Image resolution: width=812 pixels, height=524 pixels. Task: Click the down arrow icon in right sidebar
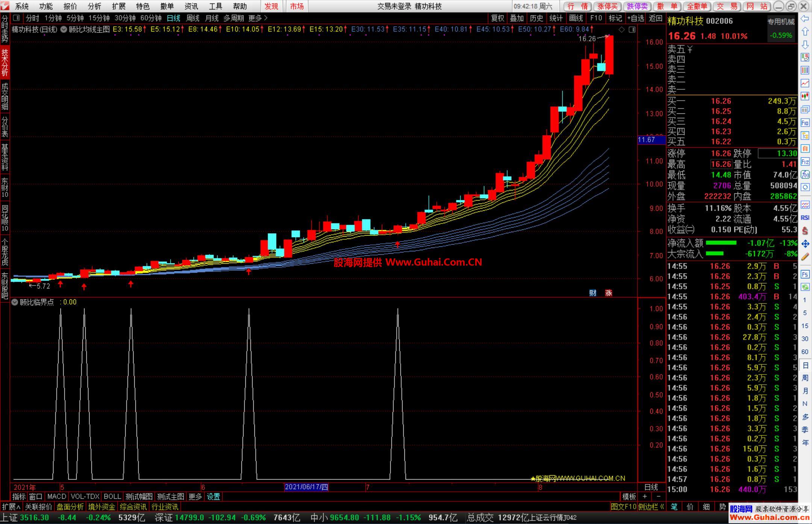click(x=805, y=45)
